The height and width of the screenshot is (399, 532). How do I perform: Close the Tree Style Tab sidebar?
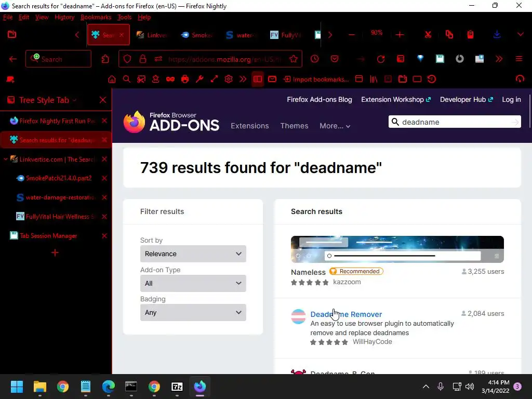pyautogui.click(x=103, y=100)
